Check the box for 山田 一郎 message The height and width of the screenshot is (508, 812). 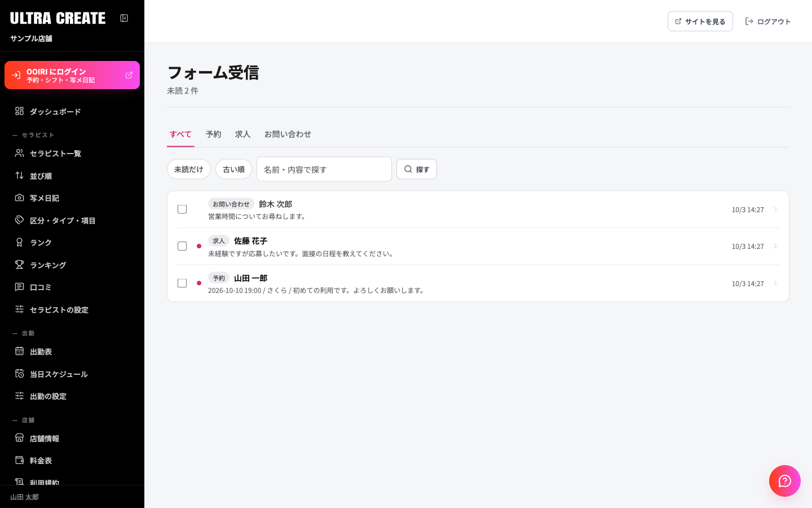[x=182, y=283]
